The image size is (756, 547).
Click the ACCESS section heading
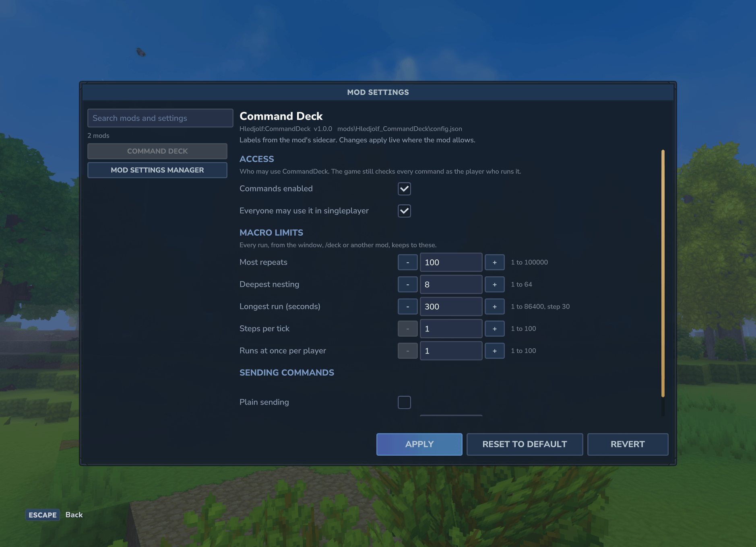(x=257, y=159)
